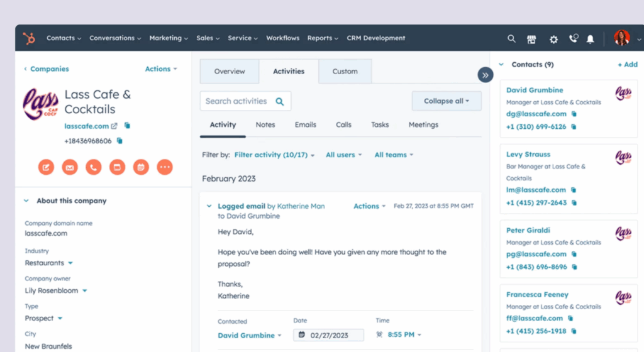
Task: Open CRM Development in the top navigation
Action: click(x=376, y=38)
